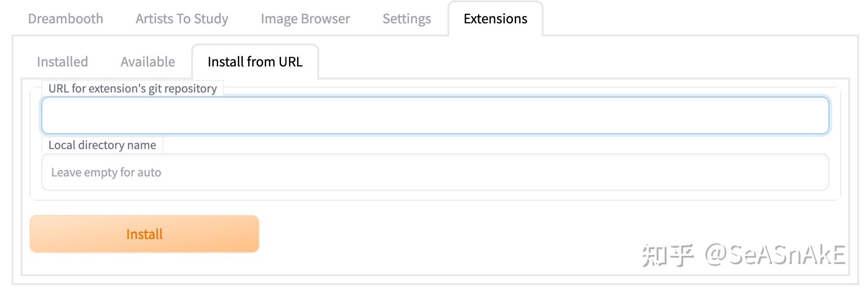Show the Installed extensions sub-tab
The image size is (868, 290).
pyautogui.click(x=62, y=62)
